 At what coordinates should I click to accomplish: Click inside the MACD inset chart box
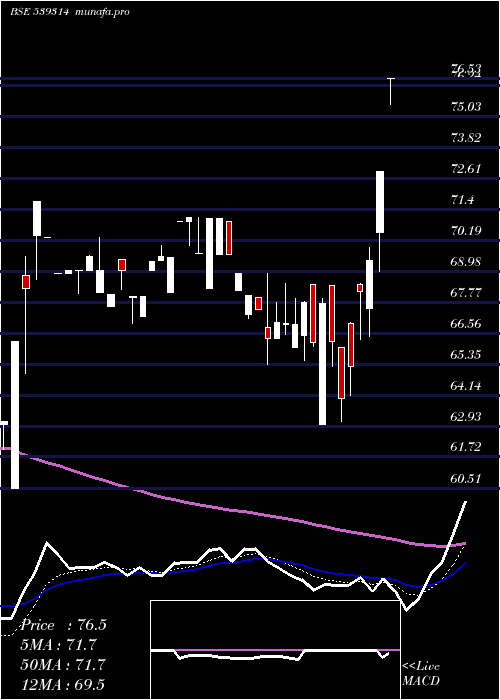(275, 650)
